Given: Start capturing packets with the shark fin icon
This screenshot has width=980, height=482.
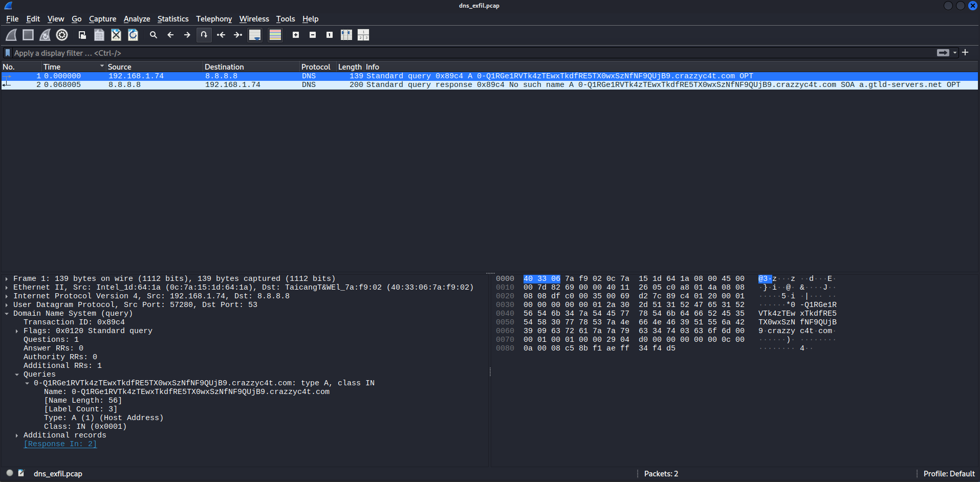Looking at the screenshot, I should tap(11, 35).
